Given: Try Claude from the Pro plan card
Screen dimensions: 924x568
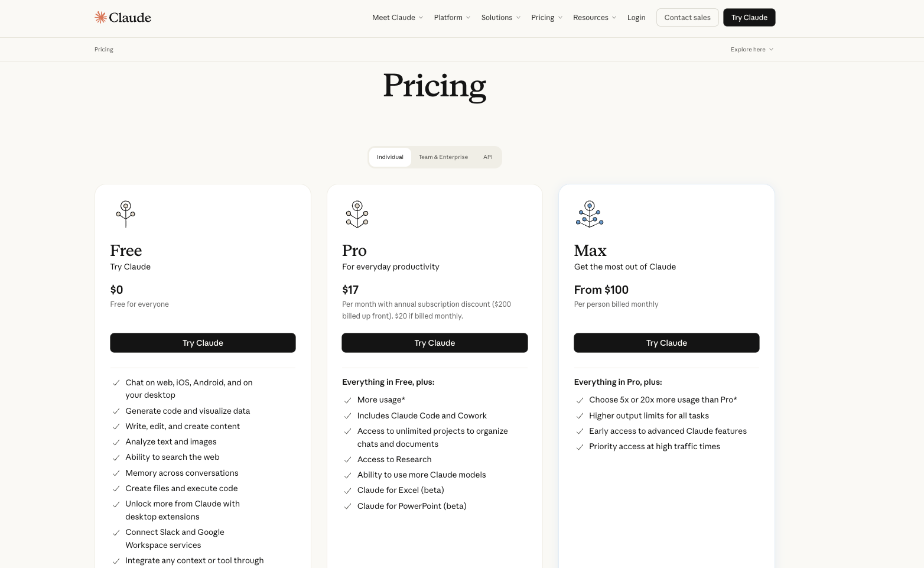Looking at the screenshot, I should (434, 342).
